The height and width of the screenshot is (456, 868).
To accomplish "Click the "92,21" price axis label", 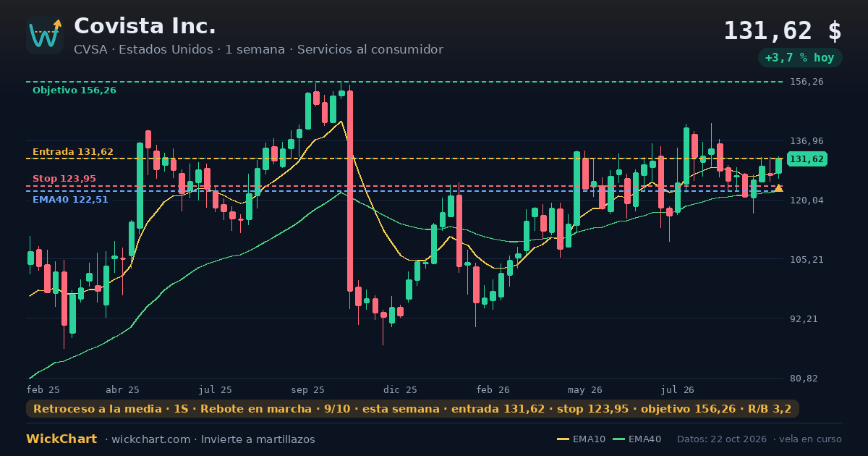I will [804, 319].
